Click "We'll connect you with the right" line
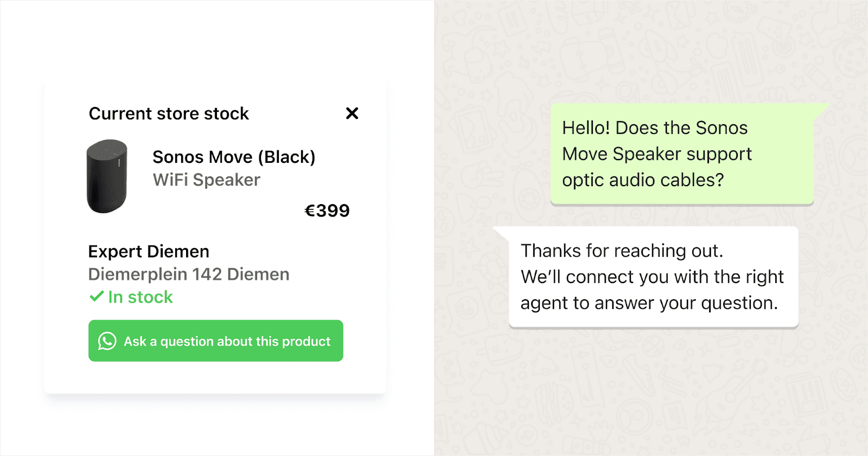Screen dimensions: 868x456 (652, 277)
